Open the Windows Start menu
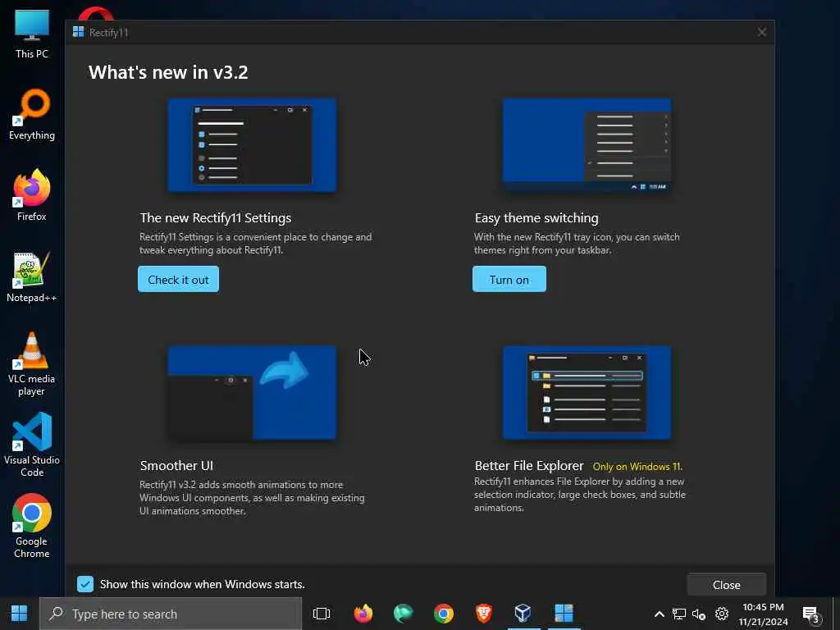 (x=20, y=614)
